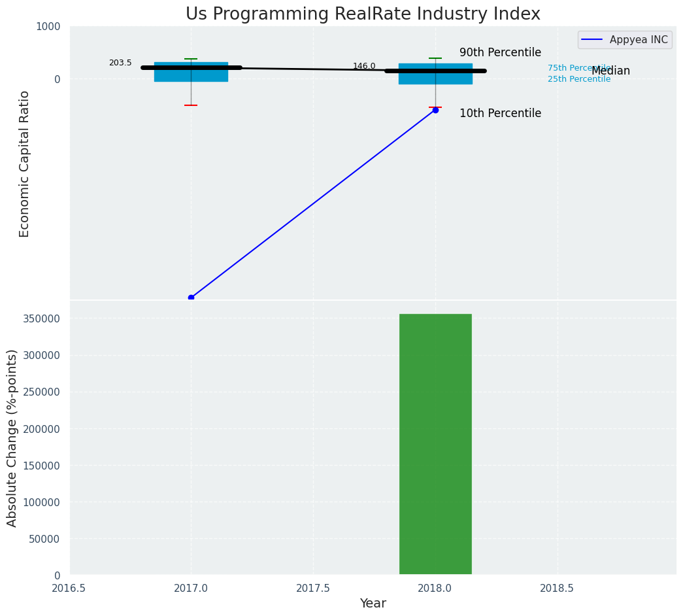The height and width of the screenshot is (616, 683).
Task: Click the green upper whisker cap at 2017
Action: pyautogui.click(x=191, y=59)
